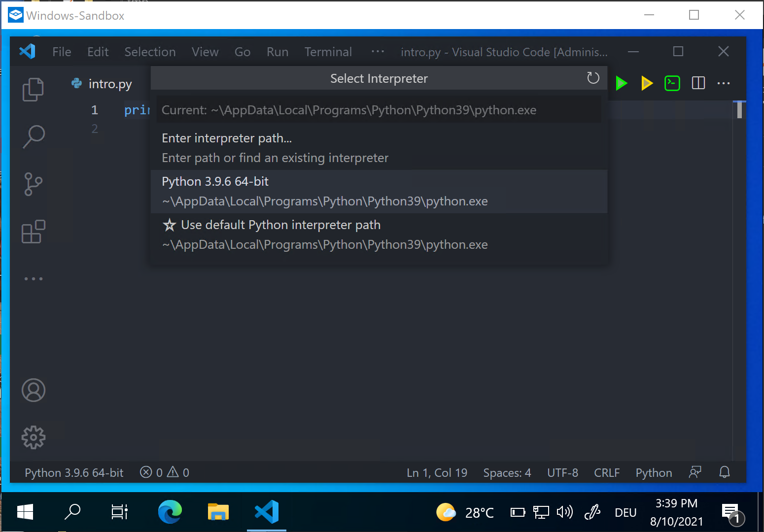Run Python file with green play button
This screenshot has height=532, width=764.
(622, 83)
